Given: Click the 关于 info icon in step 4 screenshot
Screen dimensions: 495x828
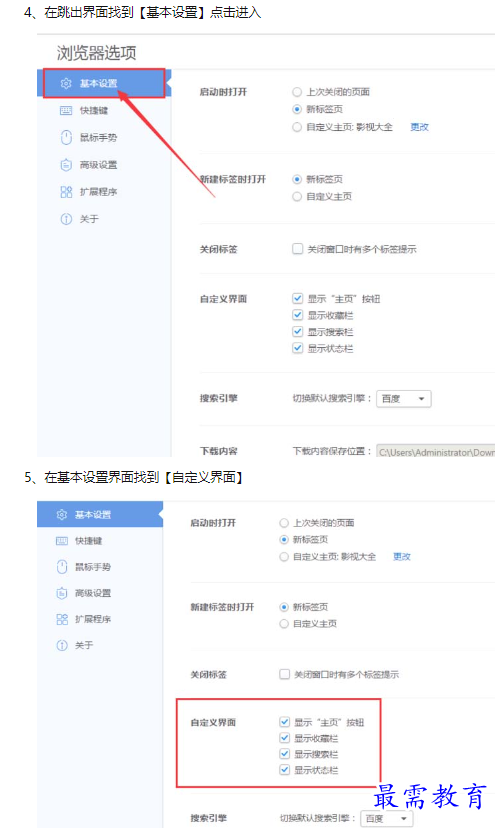Looking at the screenshot, I should (66, 219).
